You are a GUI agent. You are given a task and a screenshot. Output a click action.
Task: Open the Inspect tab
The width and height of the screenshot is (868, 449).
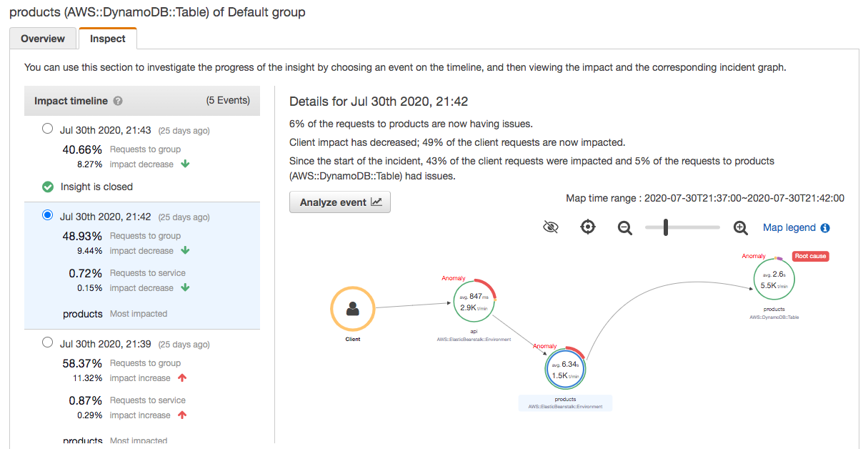(x=107, y=39)
